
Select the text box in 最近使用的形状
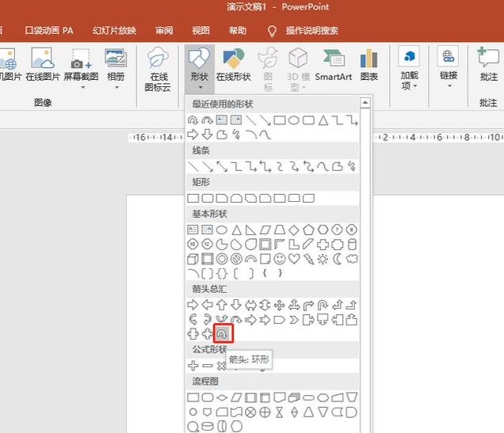(x=221, y=120)
